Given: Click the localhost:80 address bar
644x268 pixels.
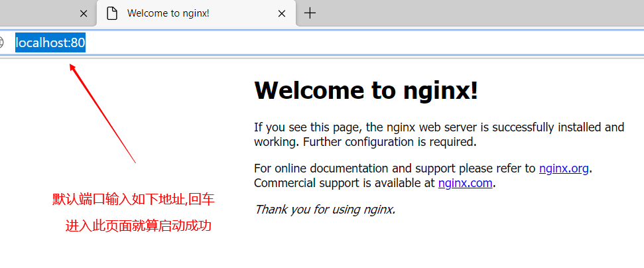Looking at the screenshot, I should click(x=322, y=42).
